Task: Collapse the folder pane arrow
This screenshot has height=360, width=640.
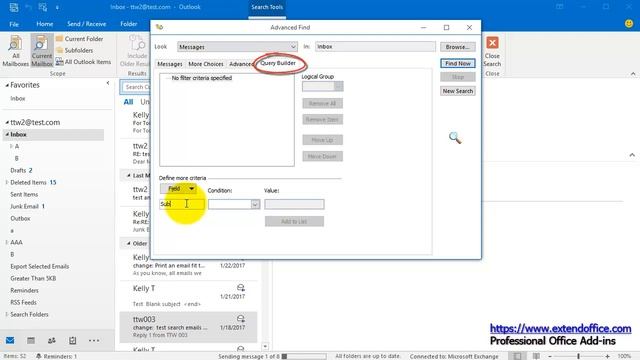Action: [x=108, y=83]
